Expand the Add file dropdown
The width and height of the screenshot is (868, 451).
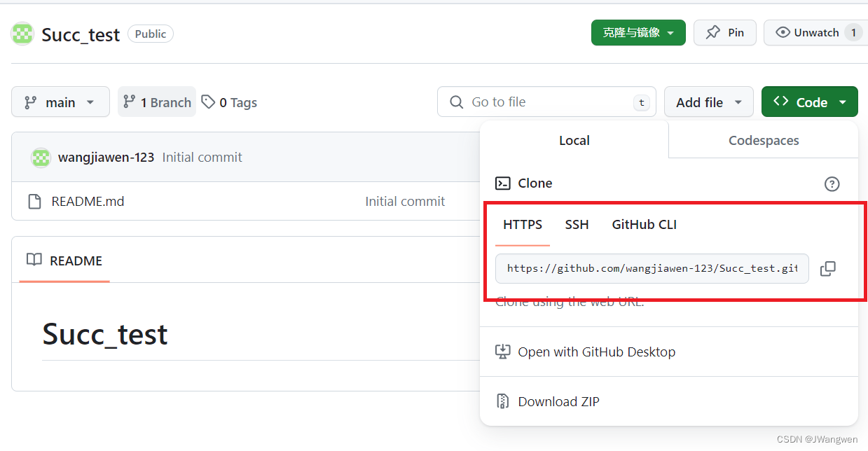pos(708,102)
